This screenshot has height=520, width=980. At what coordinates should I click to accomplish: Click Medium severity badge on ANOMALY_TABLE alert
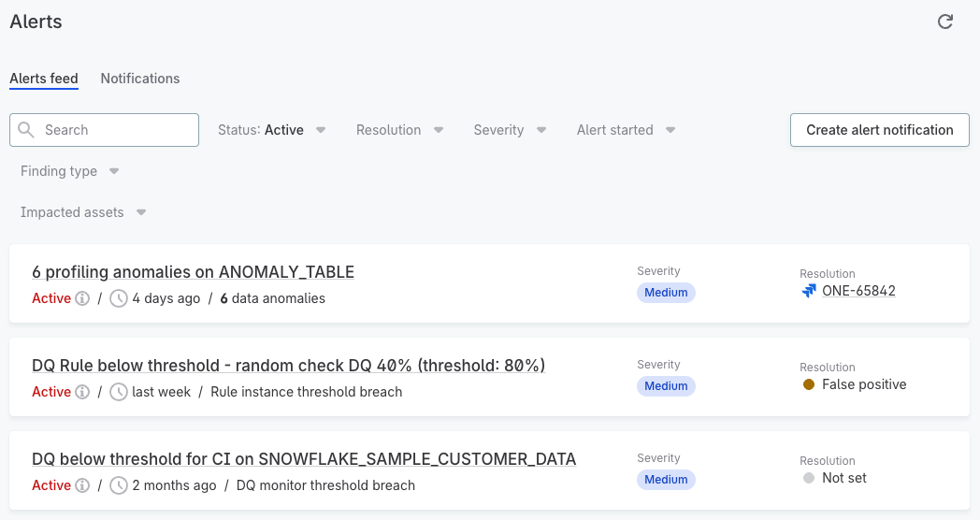[x=666, y=293]
